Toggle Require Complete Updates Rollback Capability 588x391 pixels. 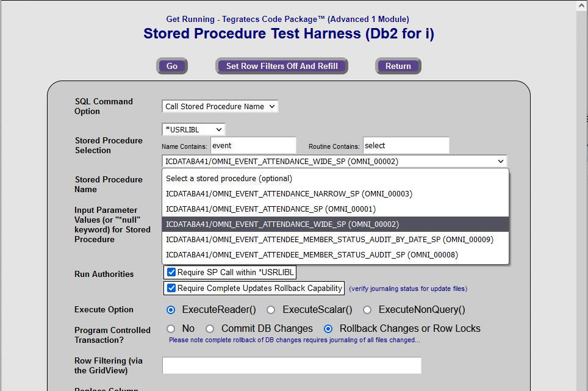tap(171, 288)
